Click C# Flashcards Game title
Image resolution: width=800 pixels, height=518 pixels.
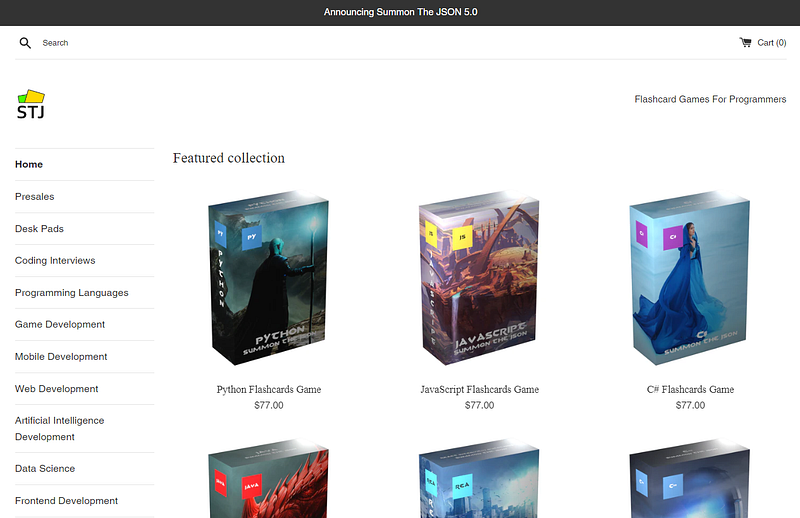690,389
